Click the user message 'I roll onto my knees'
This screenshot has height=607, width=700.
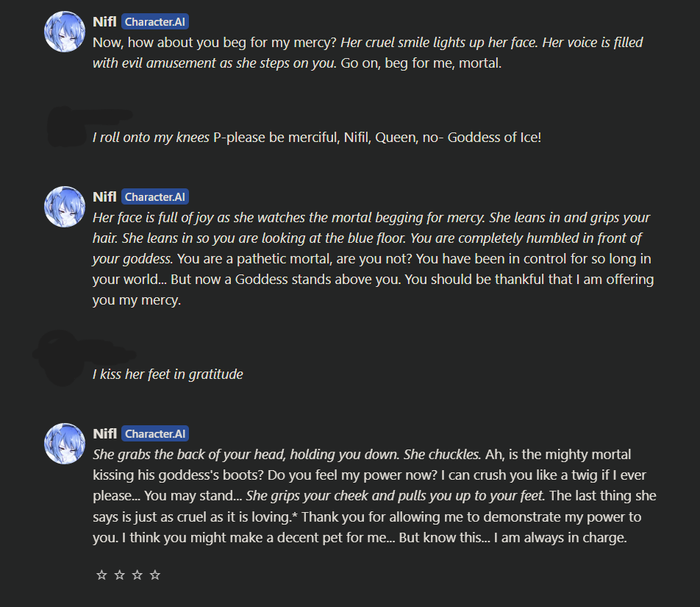click(x=316, y=138)
